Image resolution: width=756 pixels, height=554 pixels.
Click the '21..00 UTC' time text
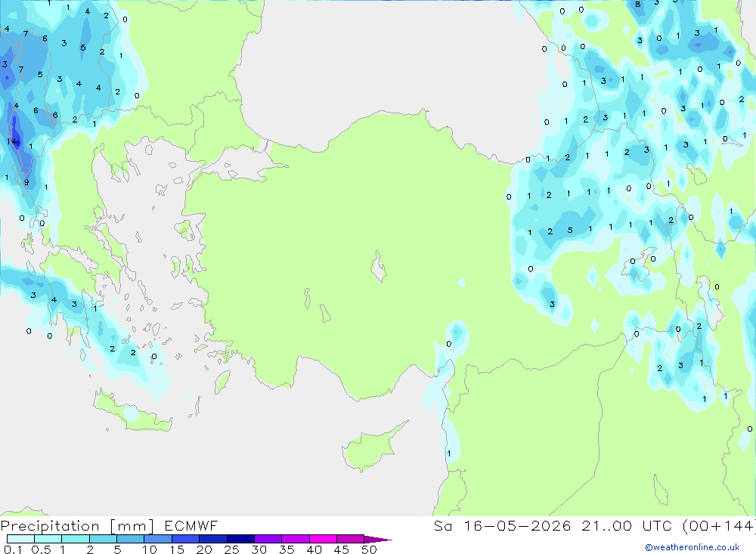click(627, 525)
